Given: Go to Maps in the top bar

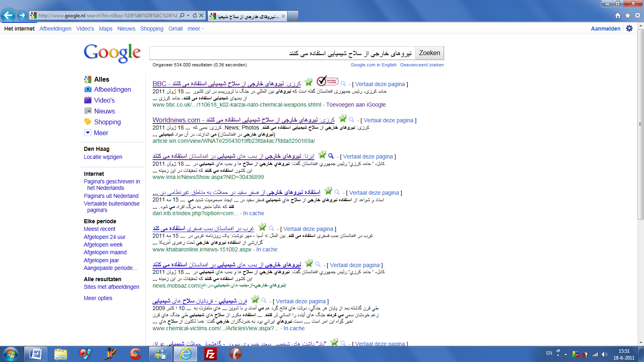Looking at the screenshot, I should pyautogui.click(x=106, y=29).
